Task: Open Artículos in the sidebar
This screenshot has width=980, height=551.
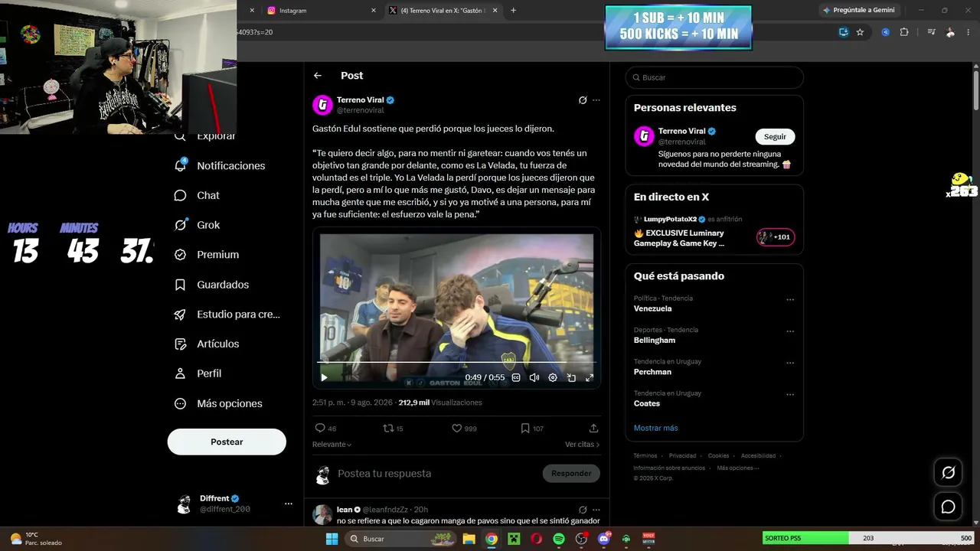Action: tap(207, 344)
